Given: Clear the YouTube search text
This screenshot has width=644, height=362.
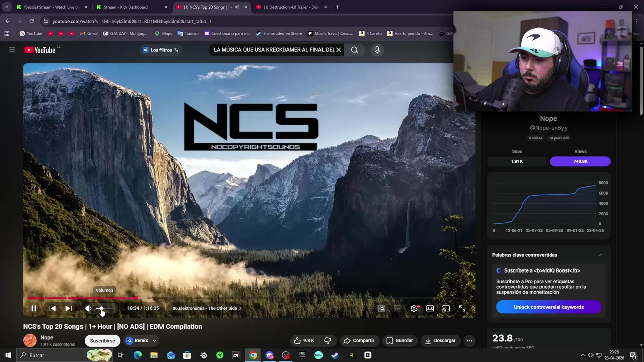Looking at the screenshot, I should coord(338,50).
